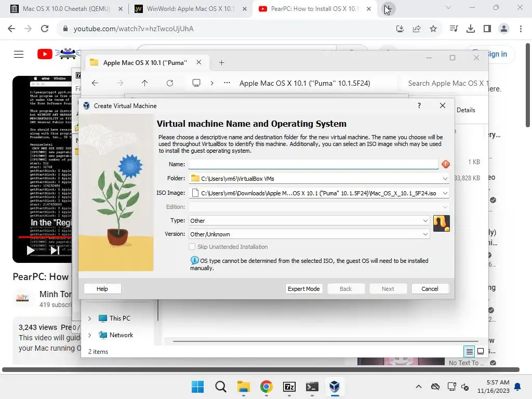The width and height of the screenshot is (532, 399).
Task: Click the browser horizontal scrollbar
Action: [x=261, y=369]
